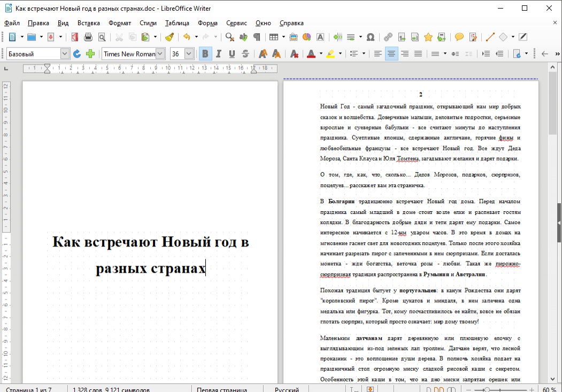
Task: Toggle Bold formatting button
Action: [205, 53]
